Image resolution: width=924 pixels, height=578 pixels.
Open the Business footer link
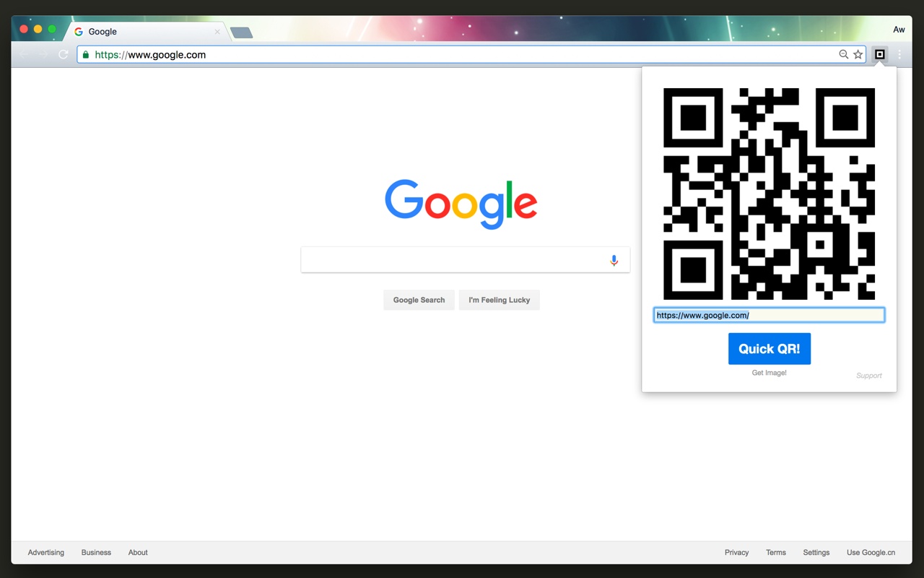(96, 553)
